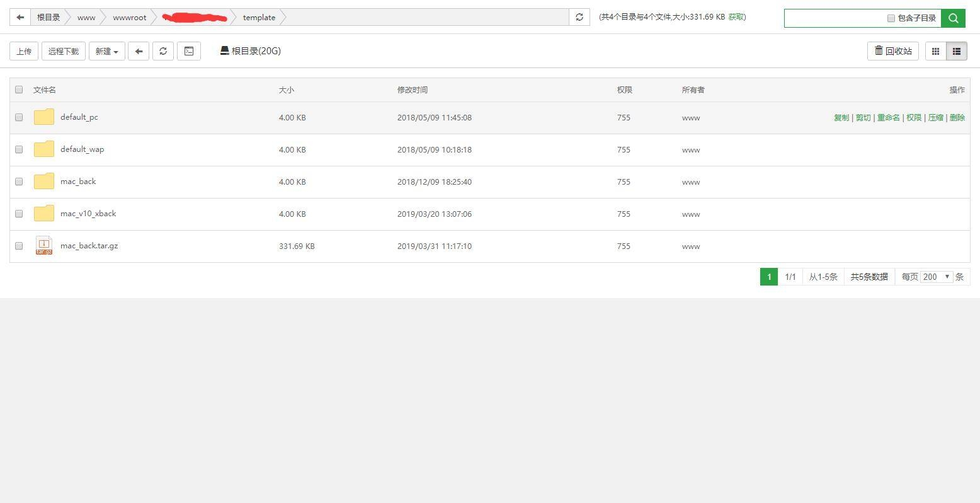Refresh the path bar with reload icon
Image resolution: width=980 pixels, height=503 pixels.
click(579, 18)
